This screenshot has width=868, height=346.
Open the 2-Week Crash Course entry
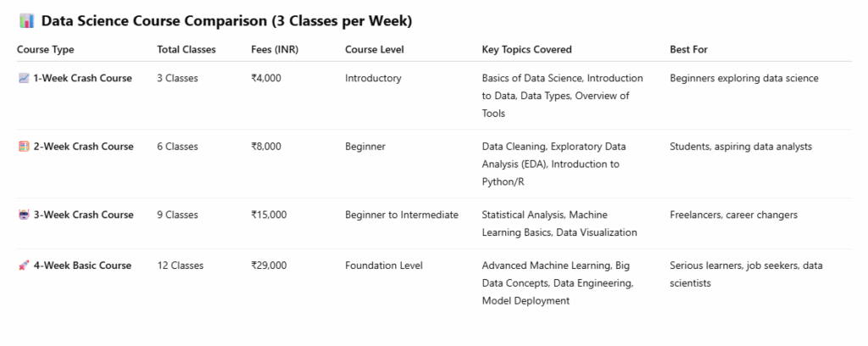[x=83, y=147]
